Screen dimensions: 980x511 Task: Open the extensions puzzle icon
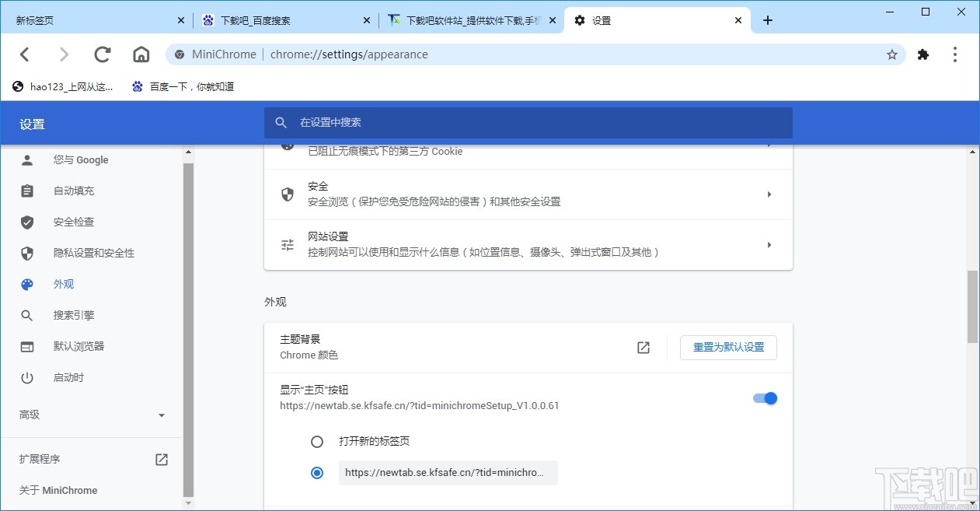click(x=923, y=54)
